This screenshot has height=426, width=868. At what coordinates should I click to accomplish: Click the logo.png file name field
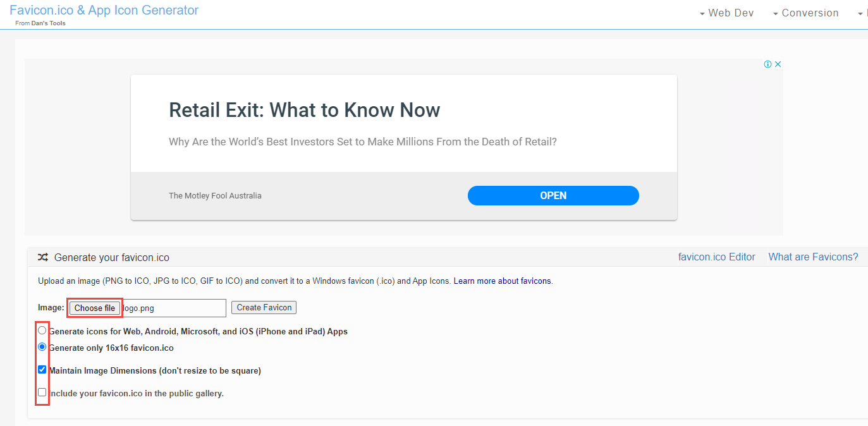point(174,308)
